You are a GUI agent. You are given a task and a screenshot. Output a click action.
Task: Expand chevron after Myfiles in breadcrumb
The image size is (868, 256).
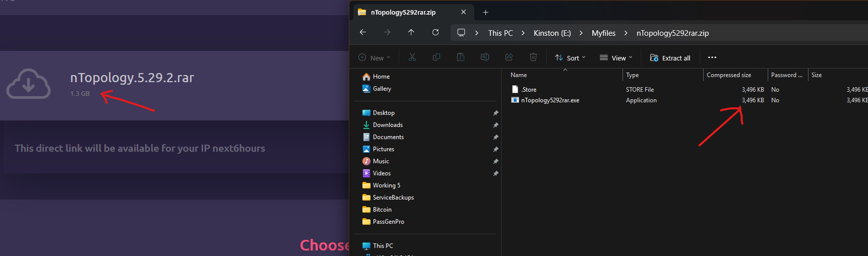(626, 33)
